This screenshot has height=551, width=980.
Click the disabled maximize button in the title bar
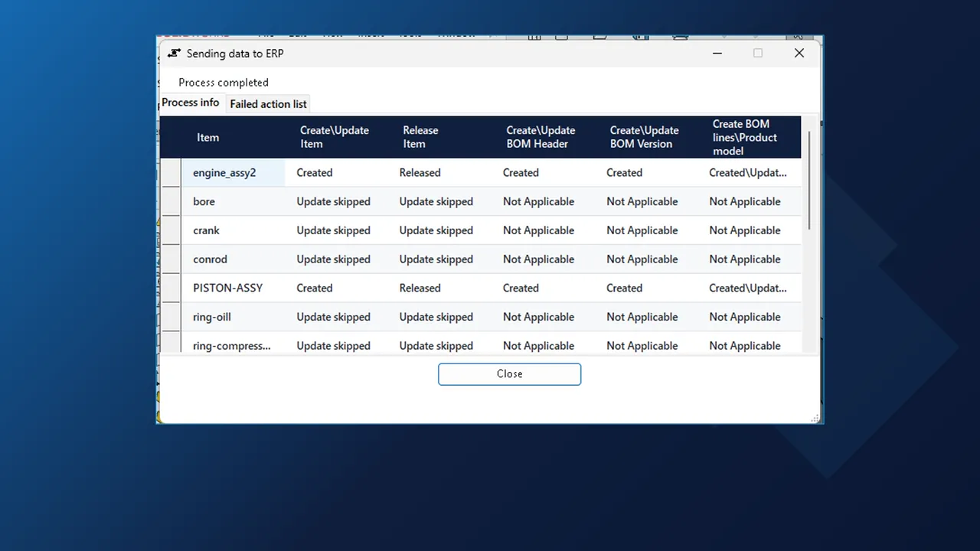[758, 53]
